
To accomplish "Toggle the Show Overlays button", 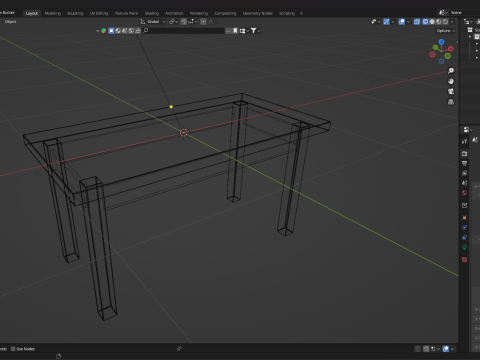I will pos(402,22).
